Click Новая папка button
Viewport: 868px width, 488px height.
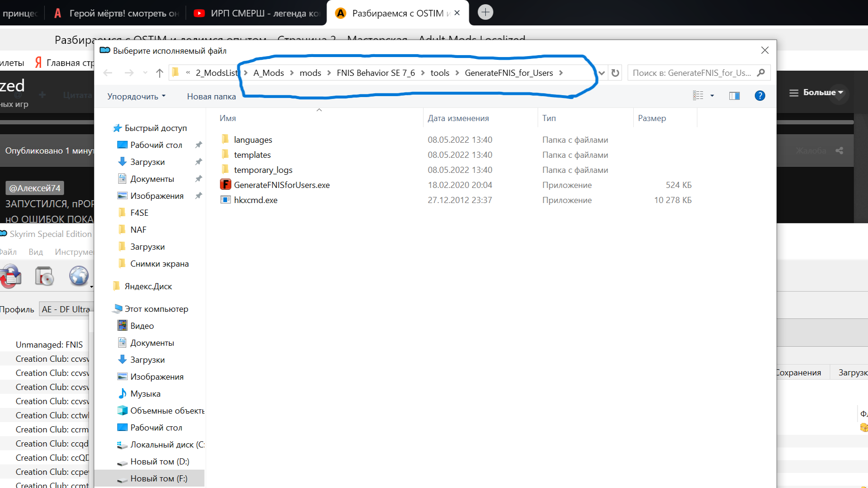211,97
